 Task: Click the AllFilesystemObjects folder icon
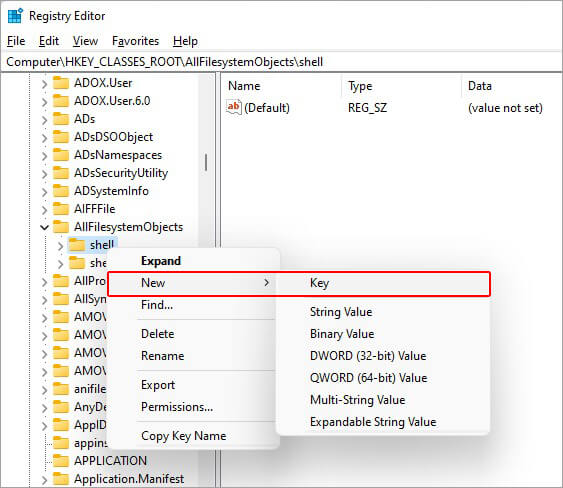[61, 227]
